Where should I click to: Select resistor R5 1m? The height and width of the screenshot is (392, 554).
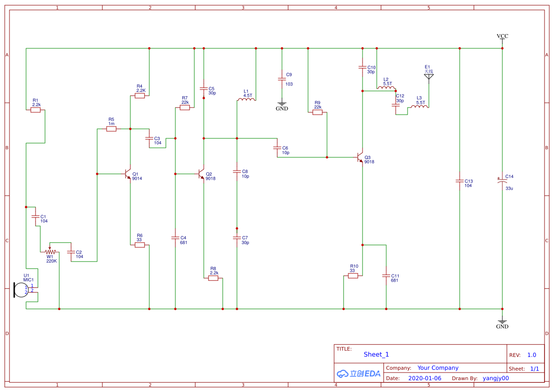click(111, 129)
